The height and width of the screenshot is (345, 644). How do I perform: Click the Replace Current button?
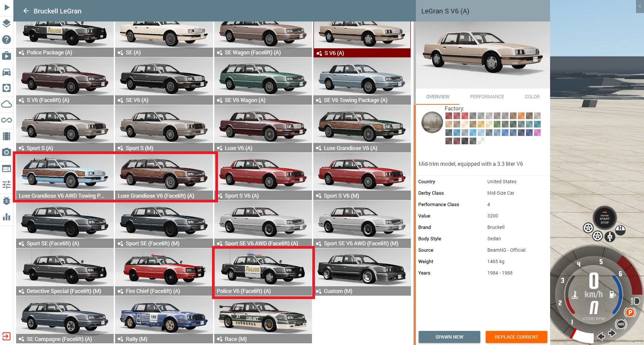pos(516,337)
